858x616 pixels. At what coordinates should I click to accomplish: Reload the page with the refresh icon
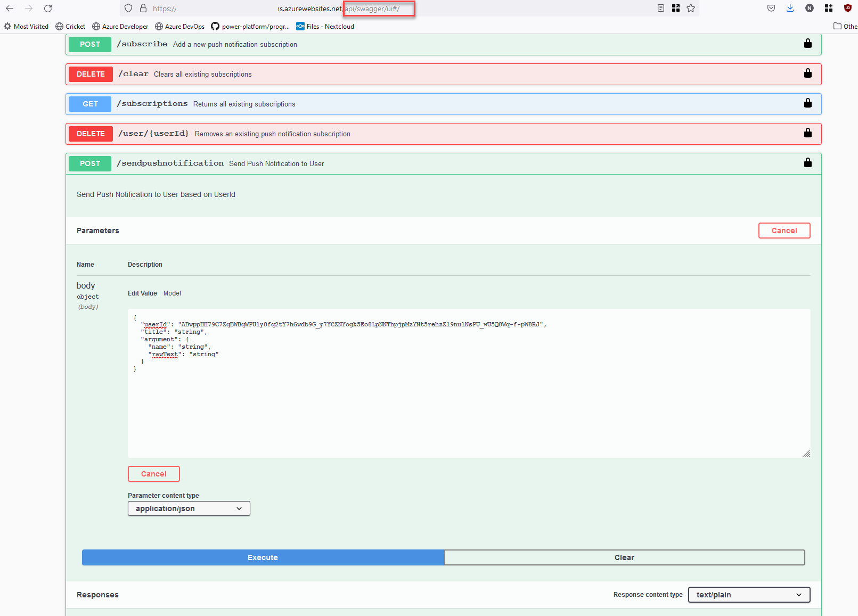[x=48, y=8]
